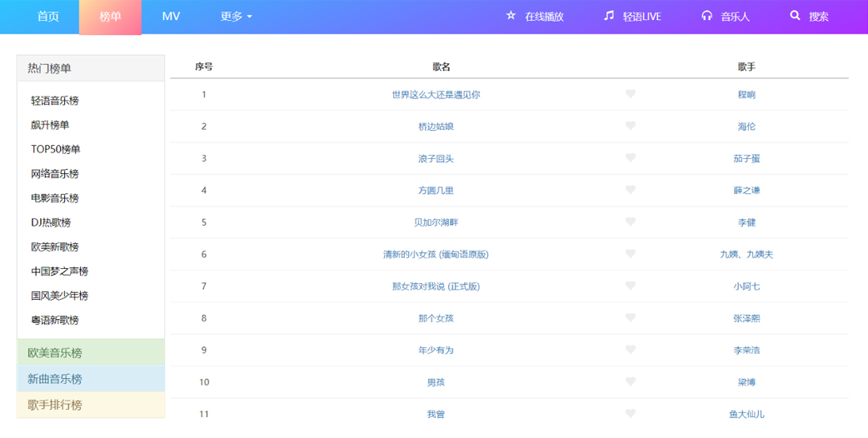The height and width of the screenshot is (438, 868).
Task: View artist 李健
Action: tap(746, 222)
